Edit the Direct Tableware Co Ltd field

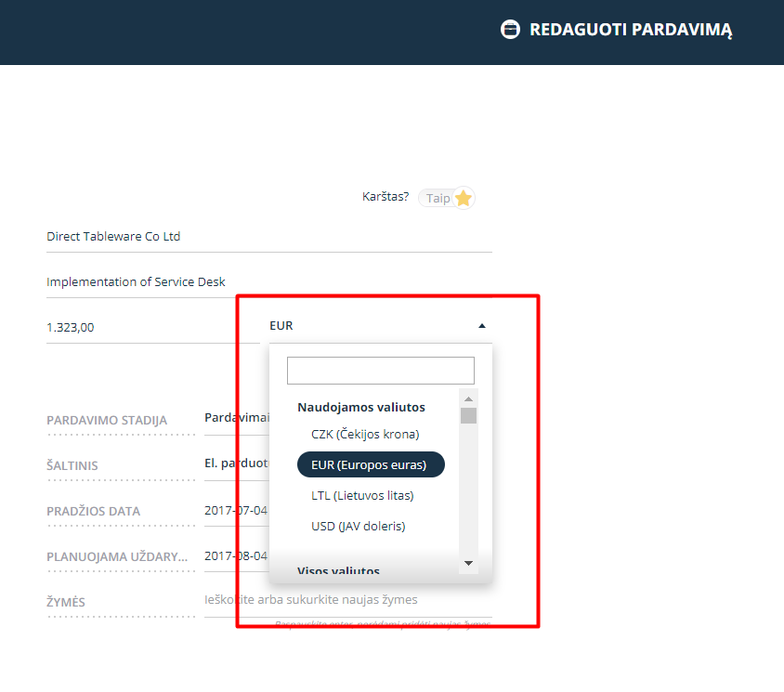[269, 237]
